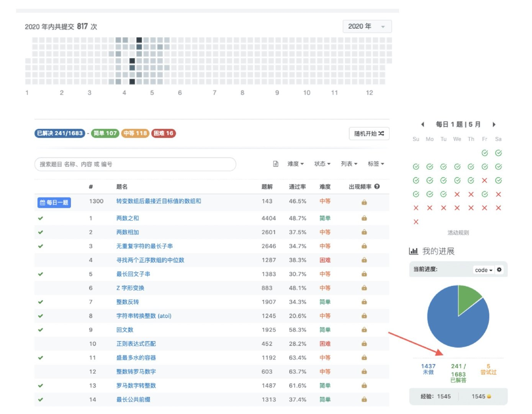Sort by the 难度 column header
The height and width of the screenshot is (414, 532).
pyautogui.click(x=325, y=187)
